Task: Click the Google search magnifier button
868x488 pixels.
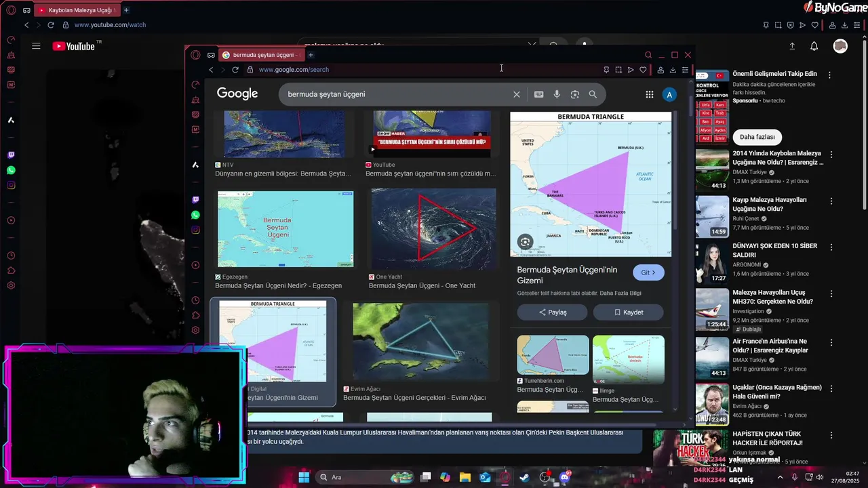Action: point(593,94)
